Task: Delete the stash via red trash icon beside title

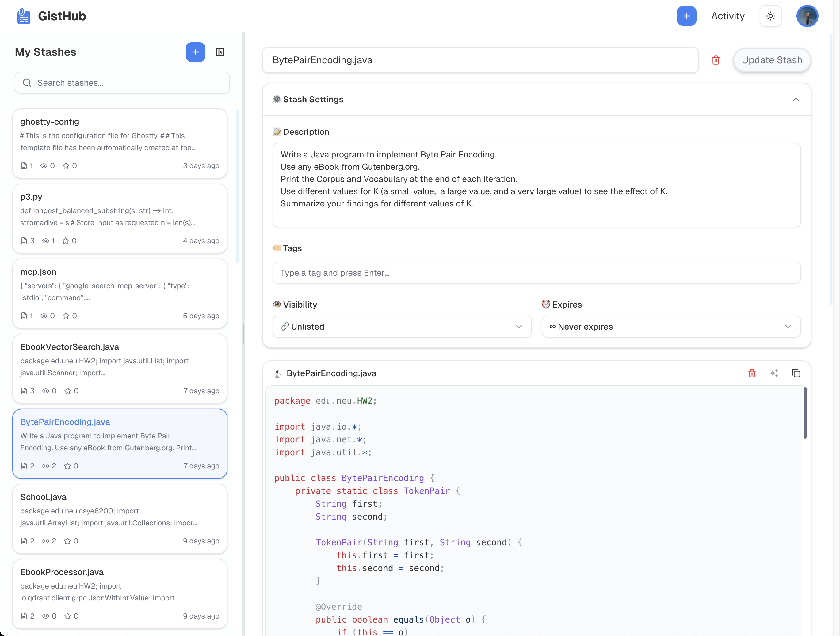Action: [716, 60]
